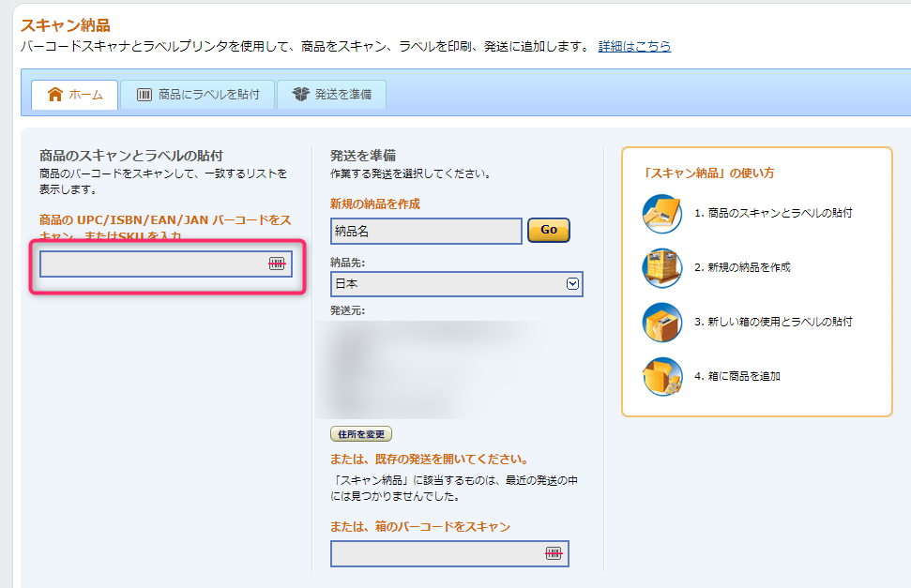Click the step 4 箱に商品を追加 icon
This screenshot has width=911, height=588.
(661, 377)
